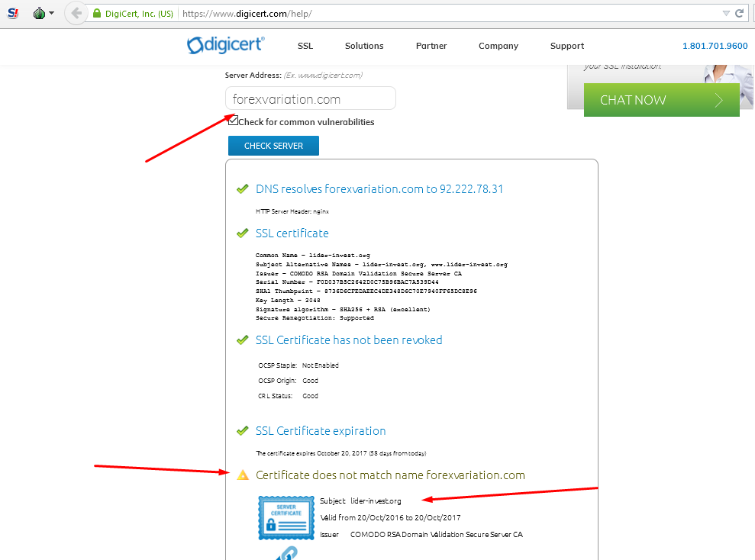Screen dimensions: 755x560
Task: Click Key Length - 2048 line
Action: [x=288, y=300]
